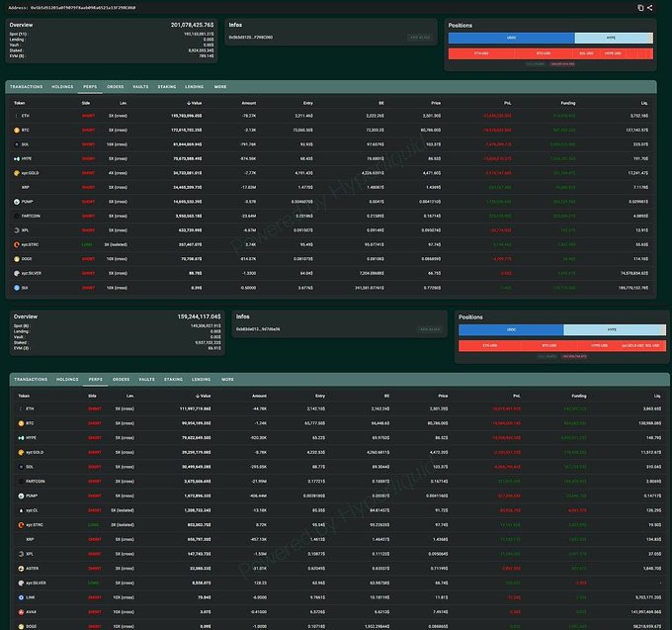Click the total value 159,244,117.04$
672x630 pixels.
pyautogui.click(x=200, y=316)
